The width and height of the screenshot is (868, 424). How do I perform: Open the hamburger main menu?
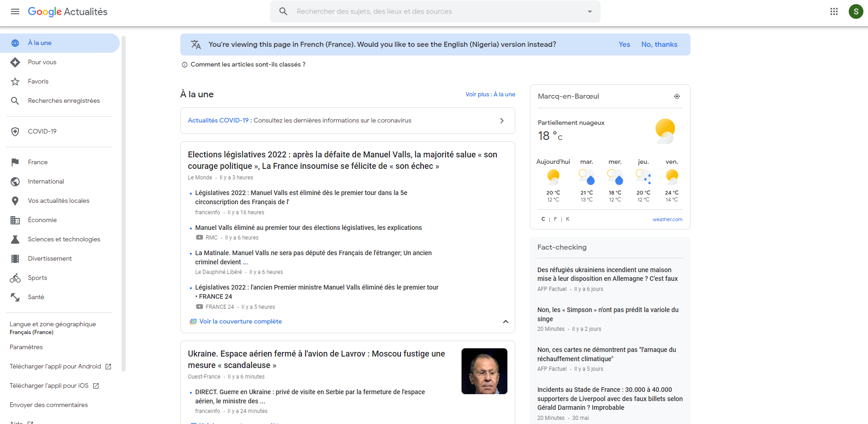15,11
